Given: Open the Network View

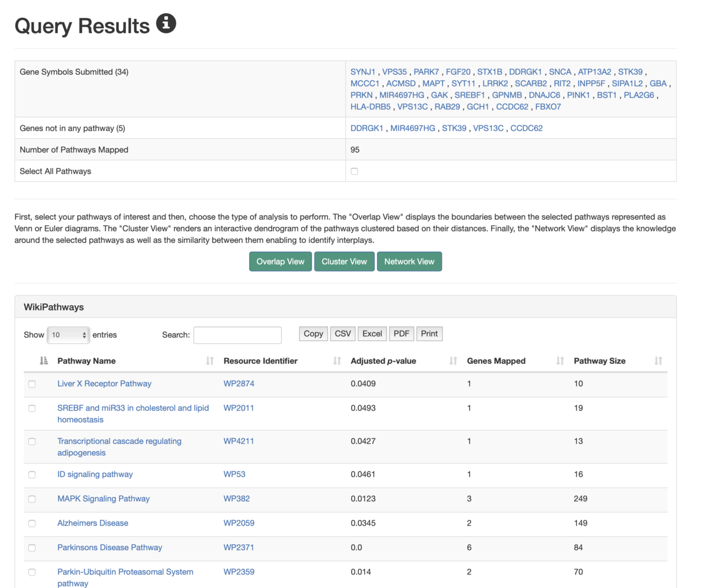Looking at the screenshot, I should pyautogui.click(x=409, y=262).
